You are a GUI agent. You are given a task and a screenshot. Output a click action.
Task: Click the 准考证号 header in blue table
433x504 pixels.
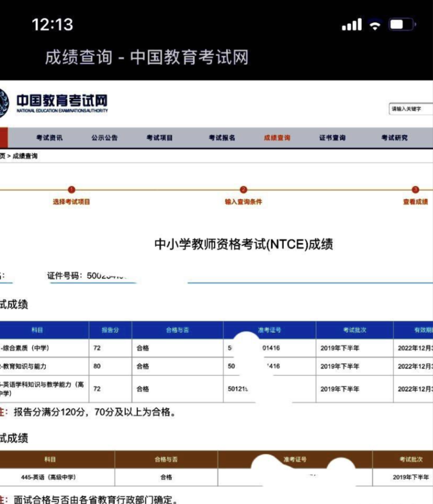[270, 330]
